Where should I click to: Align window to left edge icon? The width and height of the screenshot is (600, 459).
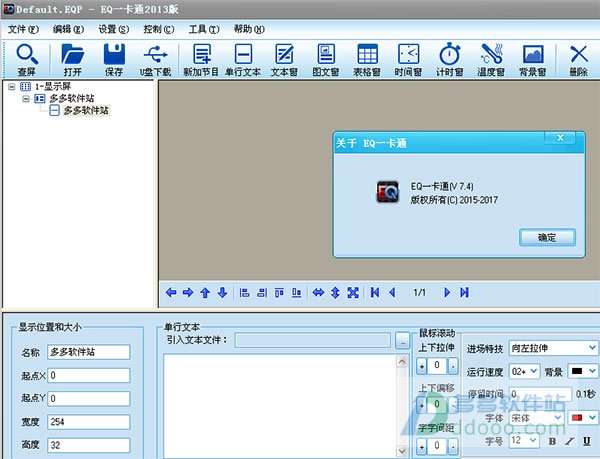[244, 293]
